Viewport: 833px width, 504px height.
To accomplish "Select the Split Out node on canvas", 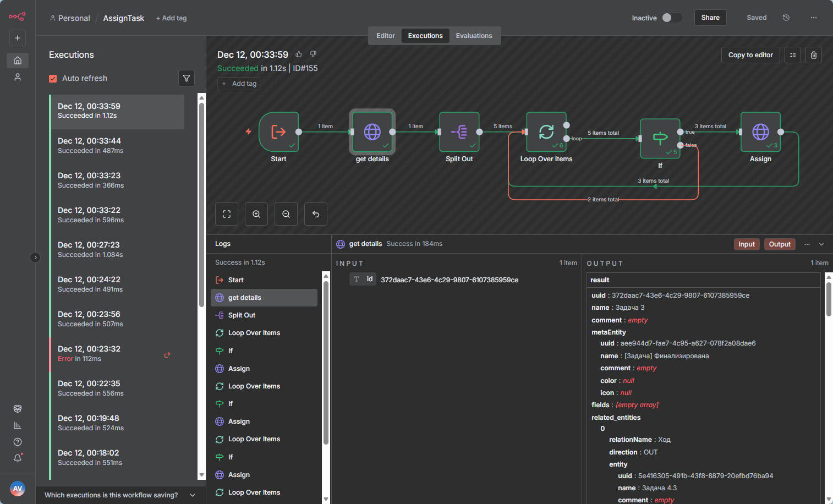I will pyautogui.click(x=459, y=132).
